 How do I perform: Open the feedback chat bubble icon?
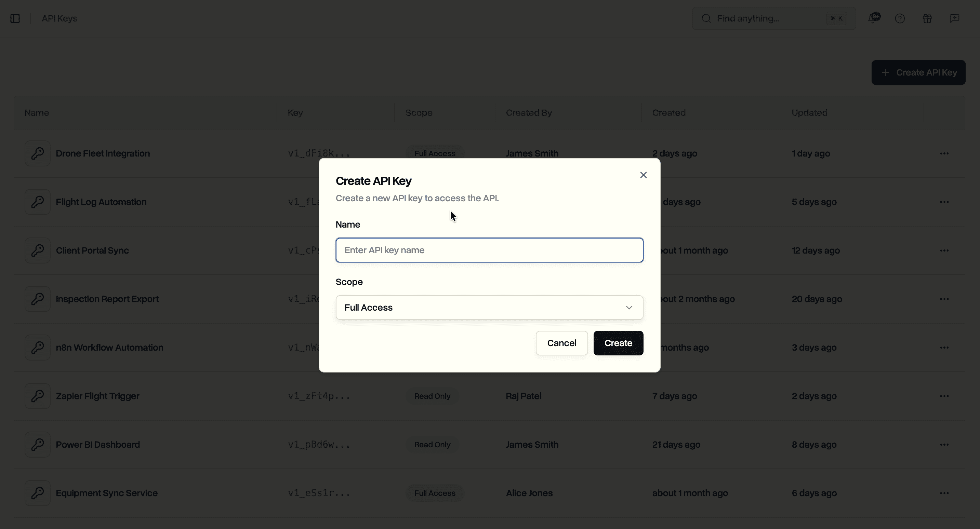pyautogui.click(x=954, y=18)
